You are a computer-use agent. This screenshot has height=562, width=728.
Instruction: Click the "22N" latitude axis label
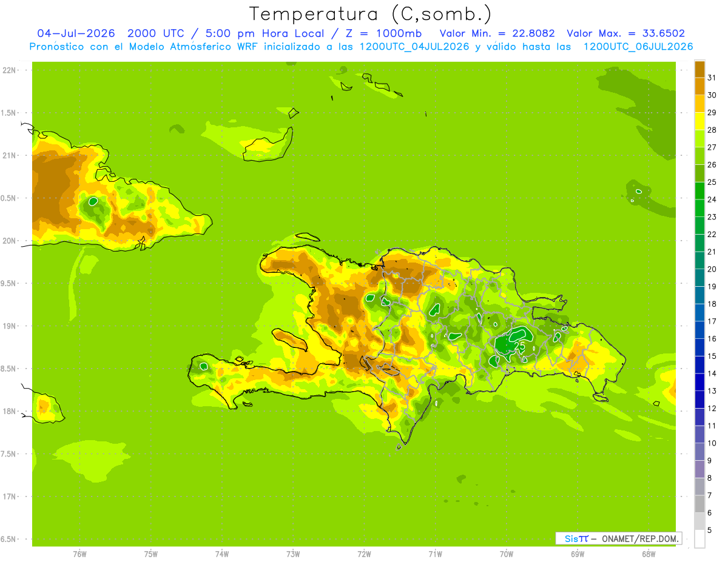[8, 70]
